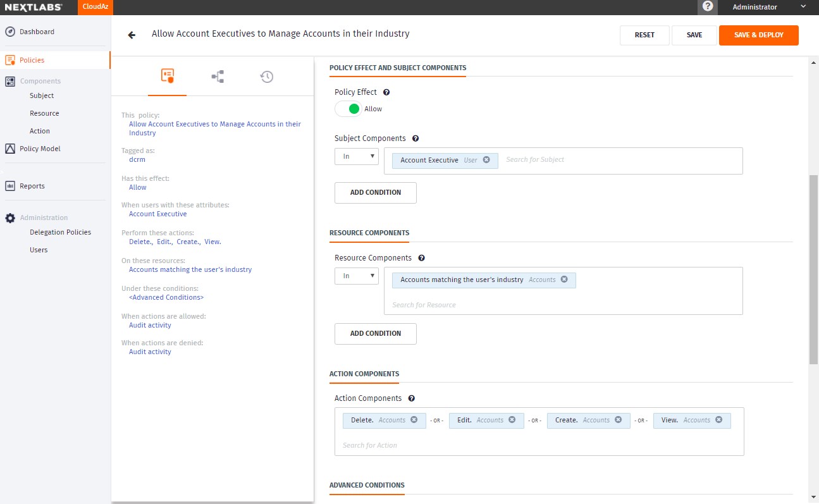The width and height of the screenshot is (819, 504).
Task: Open Policy Model in the sidebar
Action: pyautogui.click(x=40, y=149)
